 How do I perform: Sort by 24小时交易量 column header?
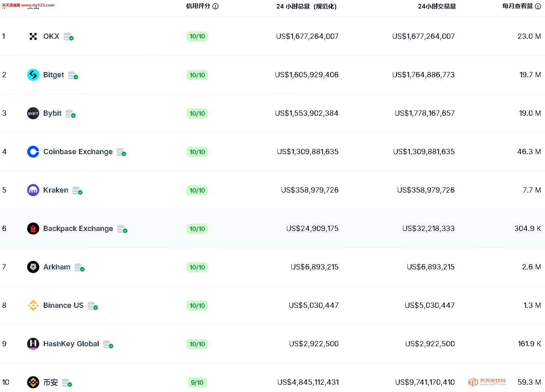pos(437,6)
